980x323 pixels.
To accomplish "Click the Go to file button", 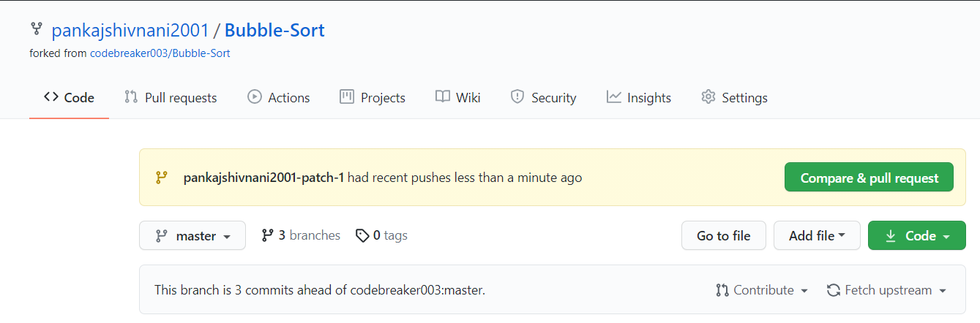I will coord(723,235).
